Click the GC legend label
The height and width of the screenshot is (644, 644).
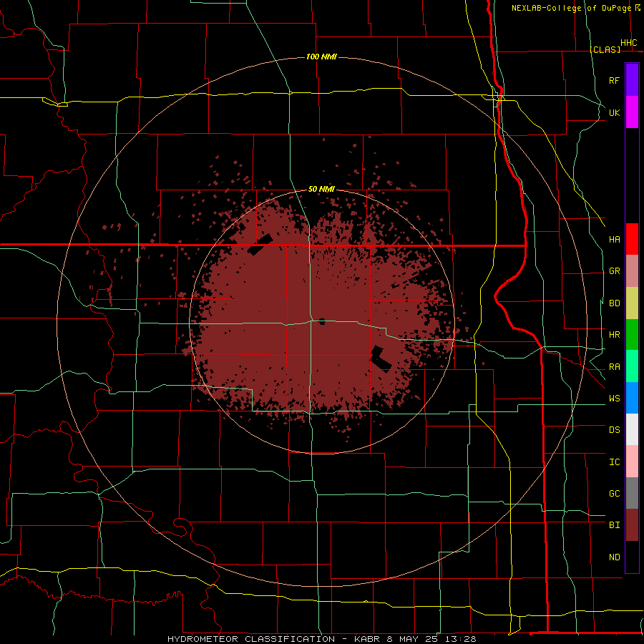point(614,493)
